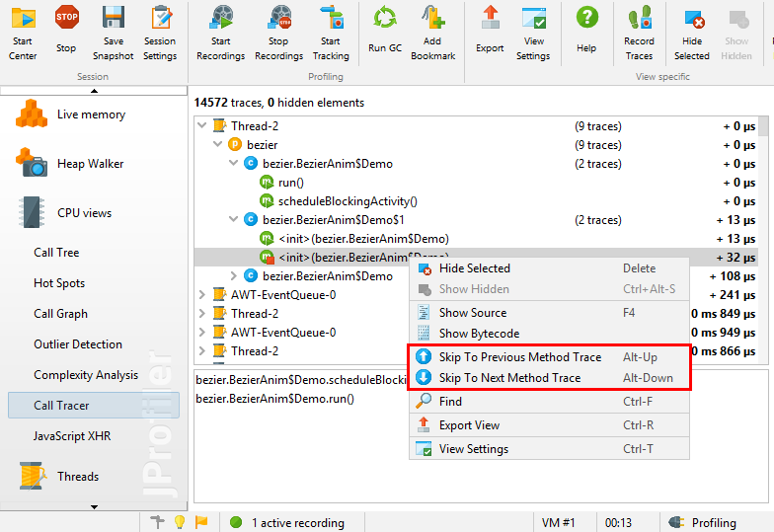Expand the first AWT-EventQueue-0 node
The width and height of the screenshot is (774, 532).
(201, 294)
